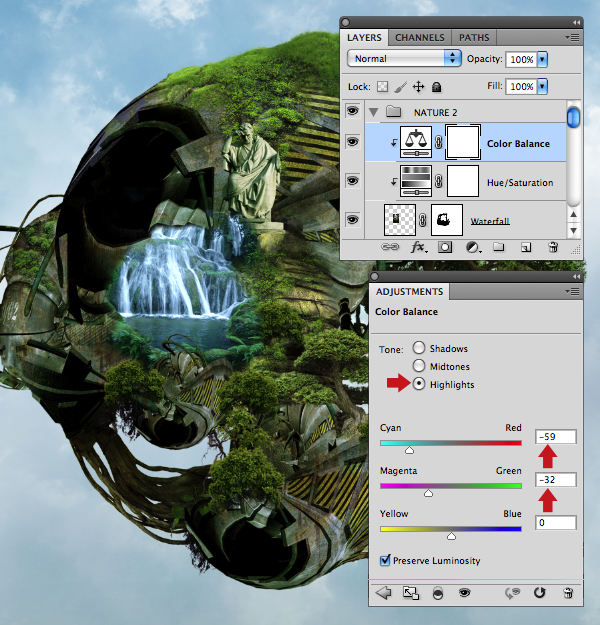The image size is (600, 625).
Task: Clip adjustment to layer icon
Action: [x=438, y=594]
